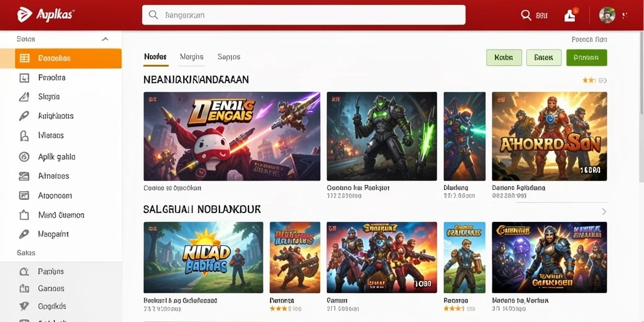644x322 pixels.
Task: Open the blue knight purple-background thumbnail
Action: 550,257
